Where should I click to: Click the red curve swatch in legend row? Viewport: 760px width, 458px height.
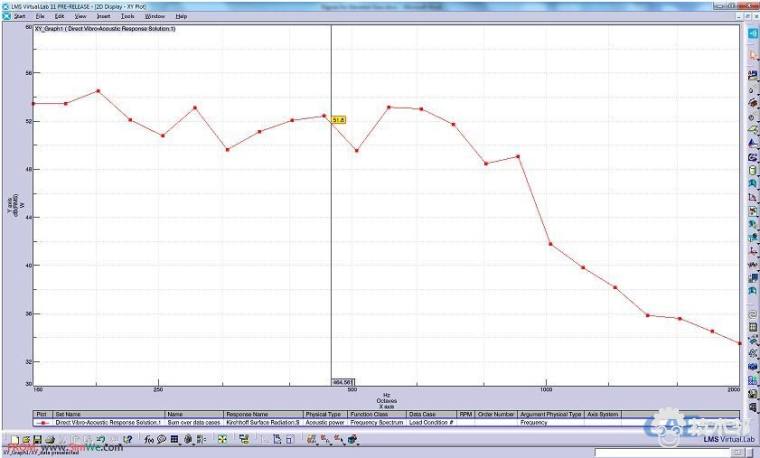pyautogui.click(x=41, y=423)
